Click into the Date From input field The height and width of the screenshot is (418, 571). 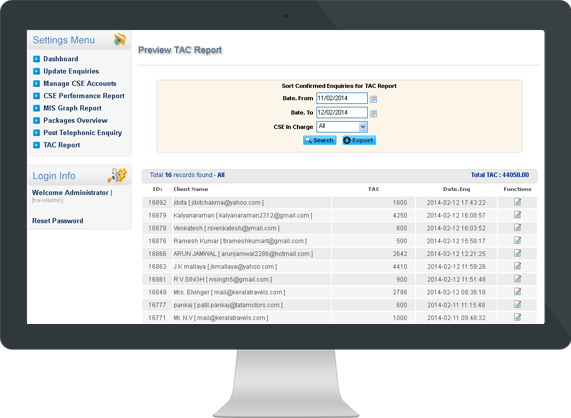pyautogui.click(x=342, y=98)
